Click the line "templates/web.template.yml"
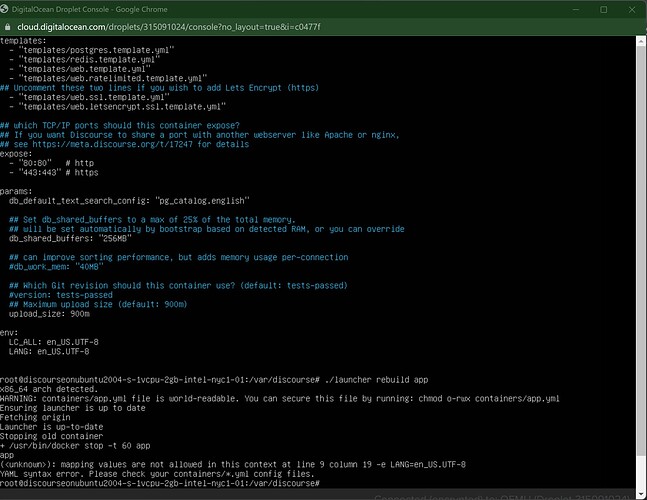The width and height of the screenshot is (647, 500). (x=80, y=69)
